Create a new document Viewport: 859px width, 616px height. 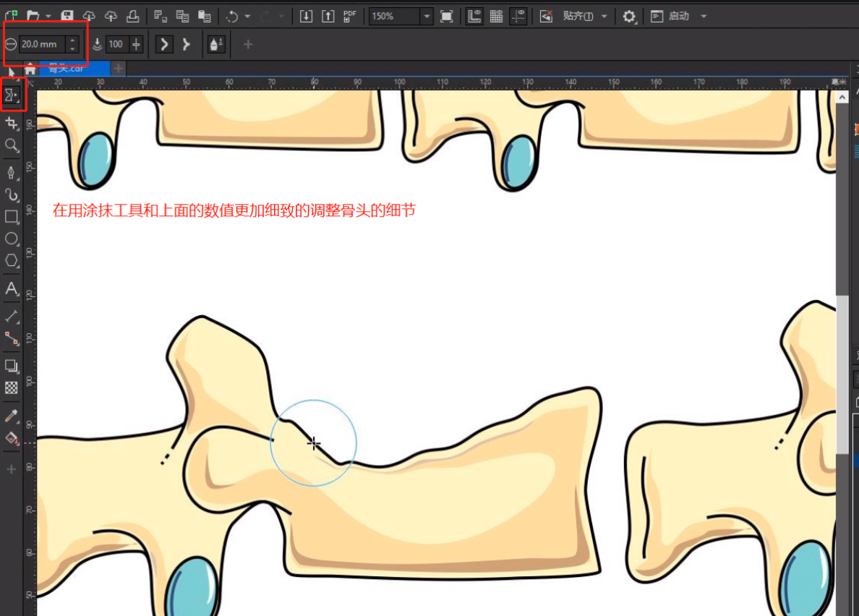point(11,16)
